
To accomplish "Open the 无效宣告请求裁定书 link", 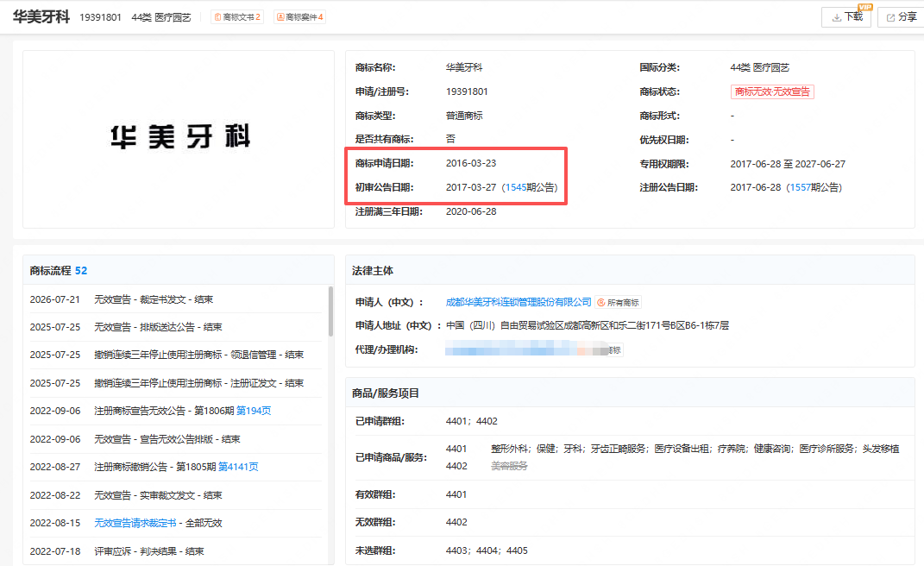I will (135, 523).
